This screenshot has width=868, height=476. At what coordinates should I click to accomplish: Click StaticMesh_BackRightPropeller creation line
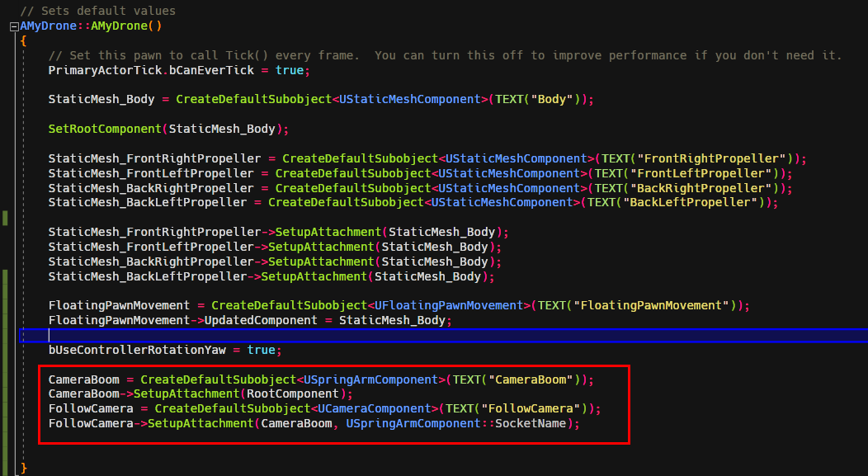pyautogui.click(x=420, y=188)
